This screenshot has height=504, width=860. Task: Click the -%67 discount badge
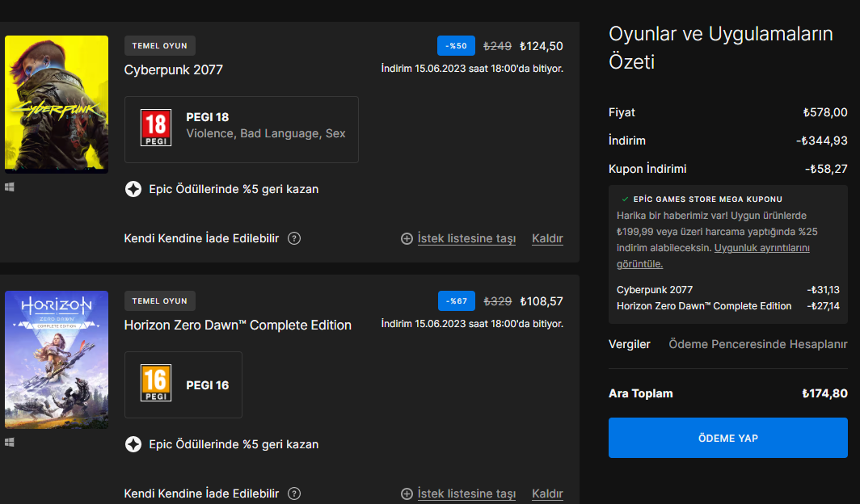pos(457,301)
